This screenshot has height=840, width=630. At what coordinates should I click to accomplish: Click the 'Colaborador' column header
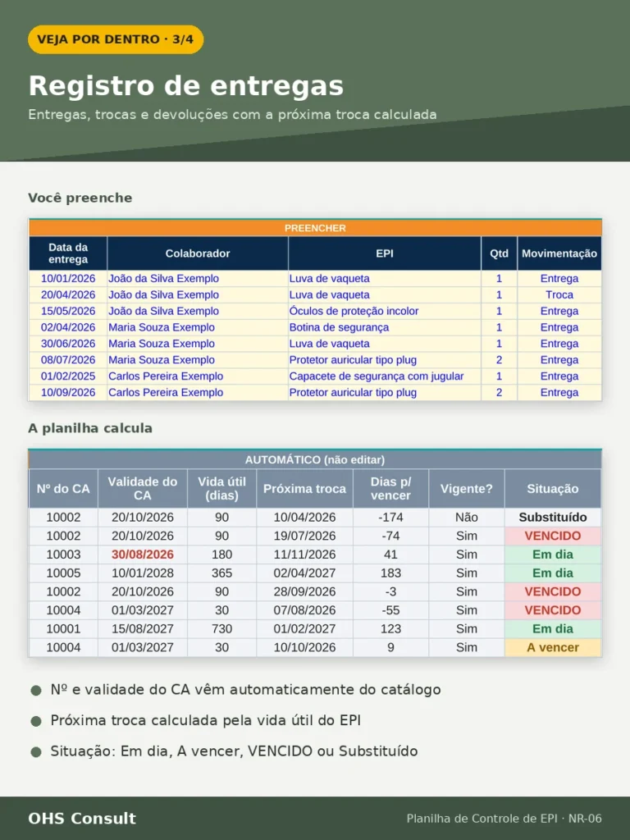198,253
